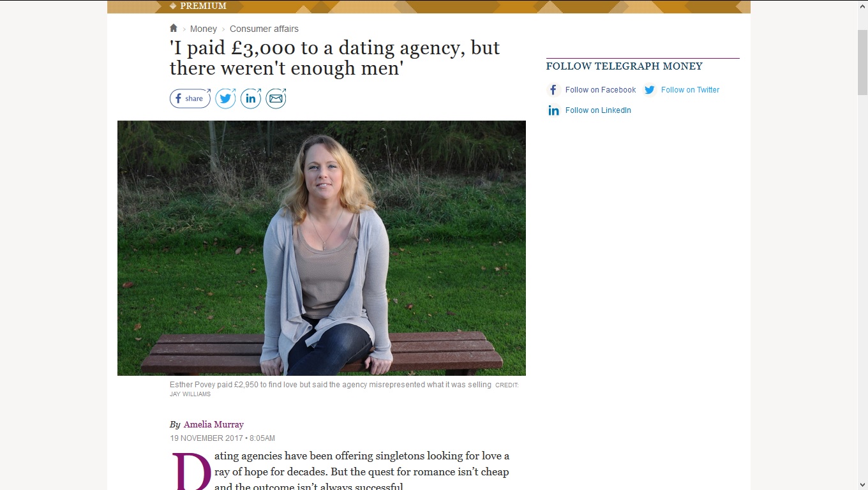Click the LinkedIn icon under Follow Telegraph Money
This screenshot has width=868, height=490.
click(x=553, y=110)
